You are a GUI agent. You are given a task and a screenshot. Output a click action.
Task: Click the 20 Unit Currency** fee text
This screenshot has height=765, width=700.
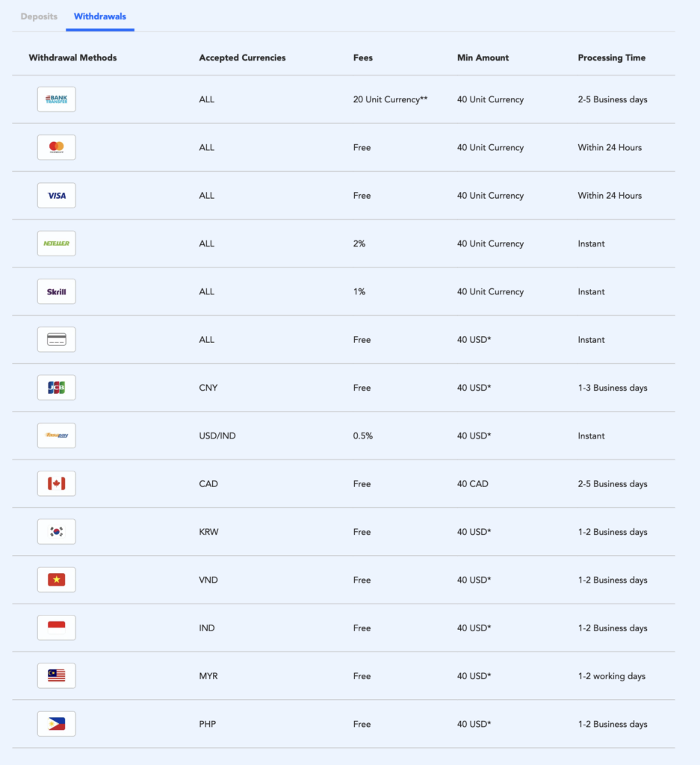click(x=390, y=99)
